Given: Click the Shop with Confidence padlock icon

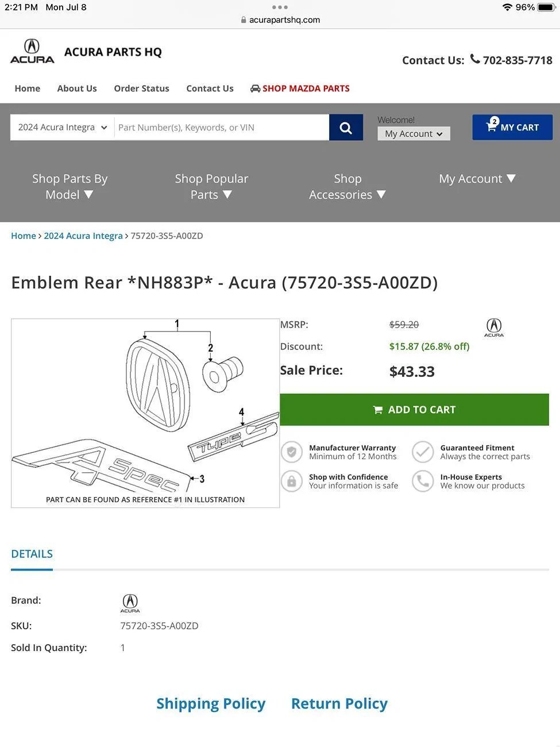Looking at the screenshot, I should click(292, 481).
